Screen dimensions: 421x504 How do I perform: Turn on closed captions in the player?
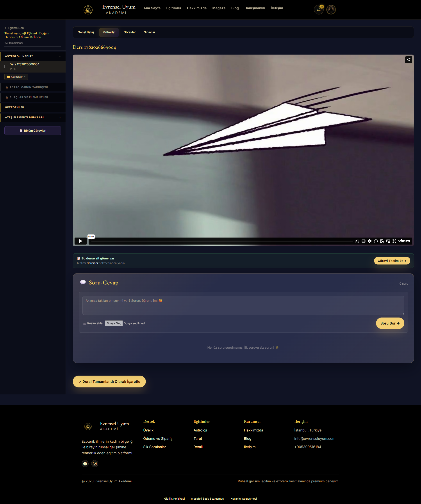[364, 241]
